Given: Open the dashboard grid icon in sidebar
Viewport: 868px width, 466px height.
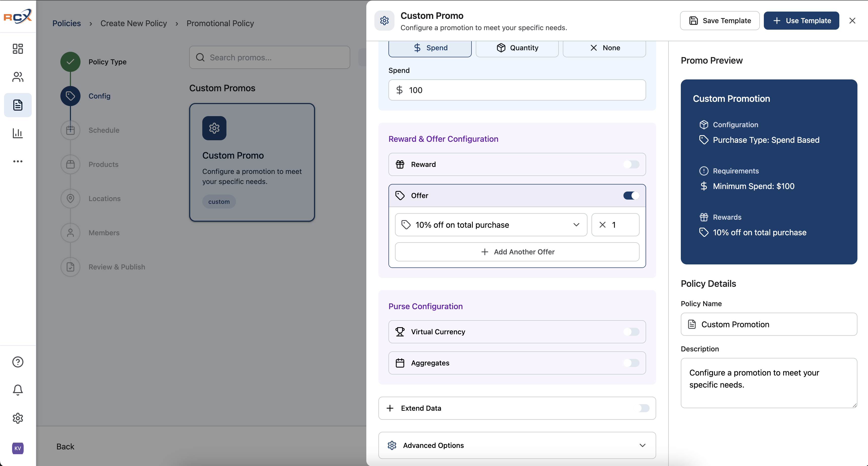Looking at the screenshot, I should (x=18, y=49).
